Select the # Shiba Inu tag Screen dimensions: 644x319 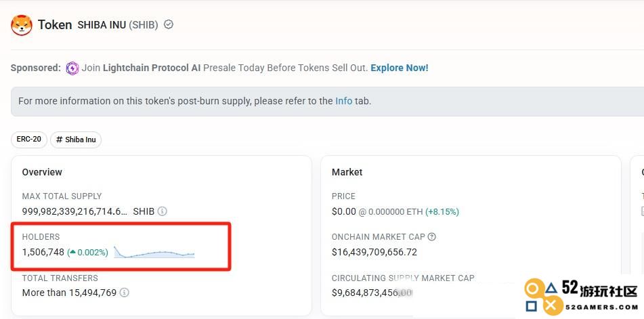pos(76,140)
